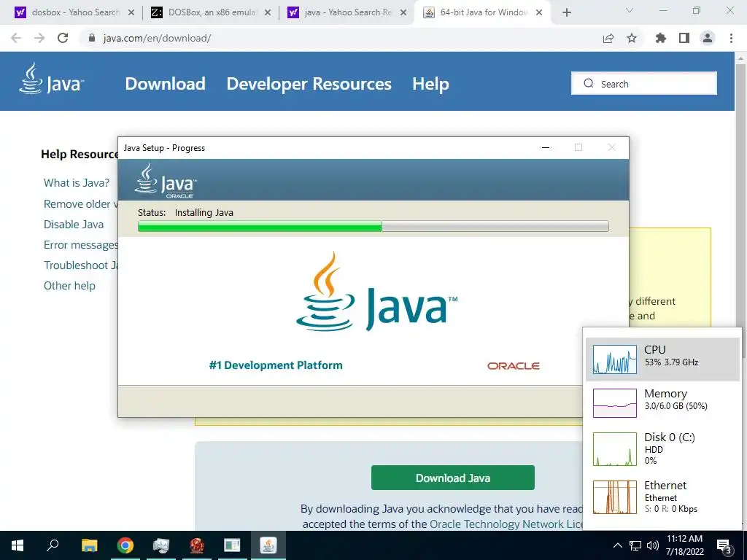747x560 pixels.
Task: Open the clock showing 11:12 AM
Action: click(x=684, y=545)
